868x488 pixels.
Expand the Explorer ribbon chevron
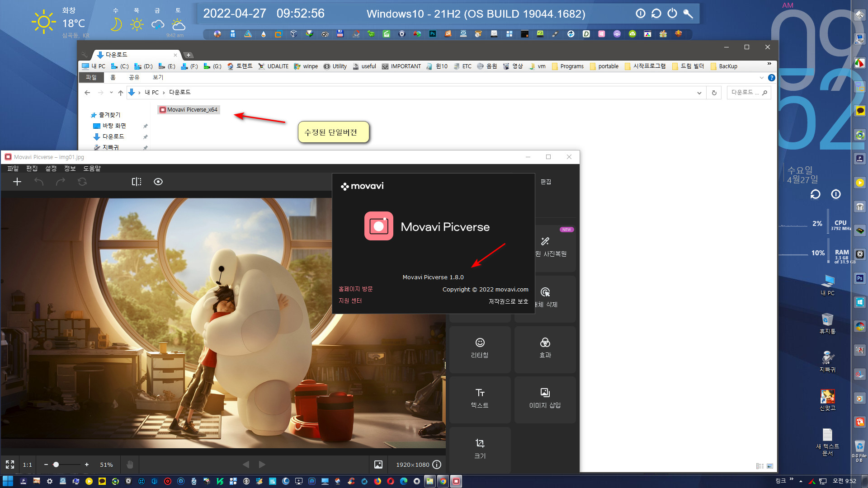pos(762,78)
